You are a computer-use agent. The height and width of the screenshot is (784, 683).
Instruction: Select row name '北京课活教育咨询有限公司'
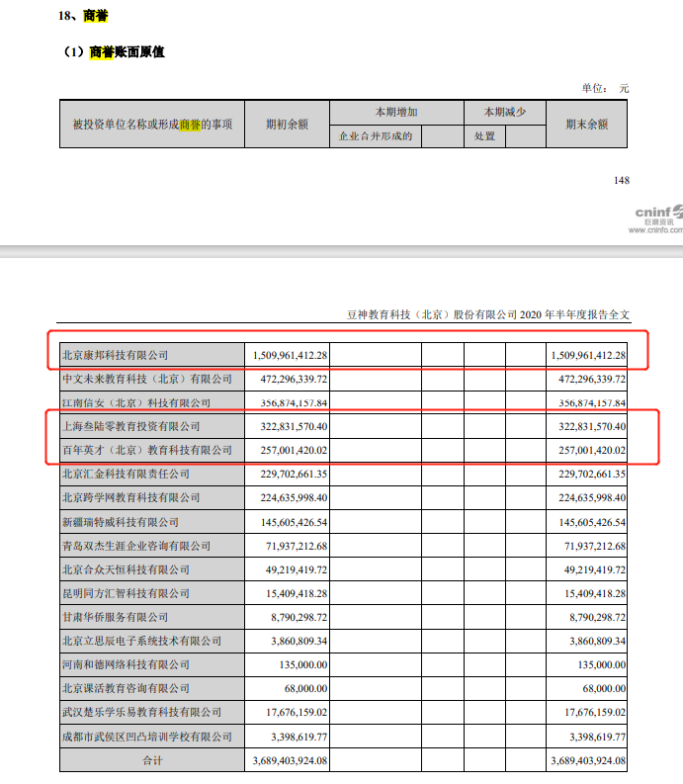[126, 688]
